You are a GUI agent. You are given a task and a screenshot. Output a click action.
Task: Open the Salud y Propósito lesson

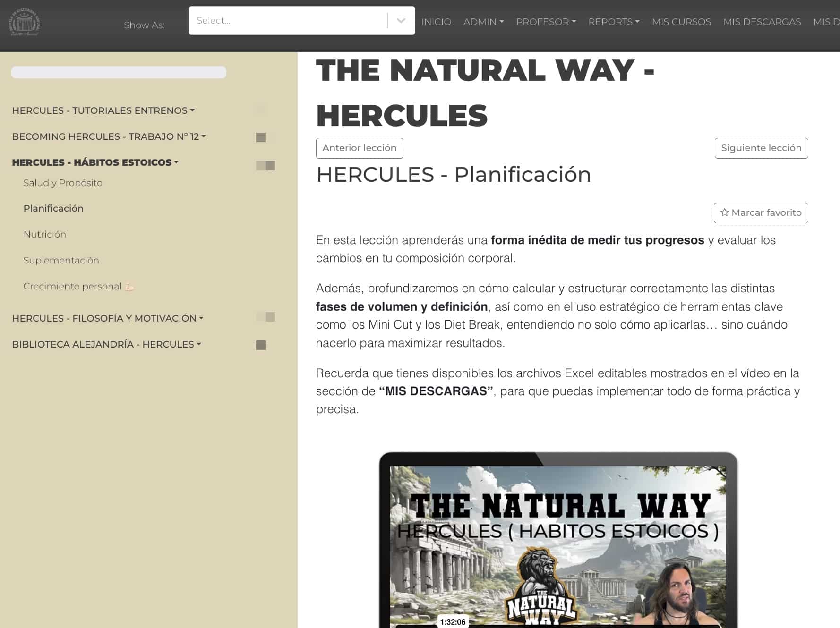(x=63, y=183)
